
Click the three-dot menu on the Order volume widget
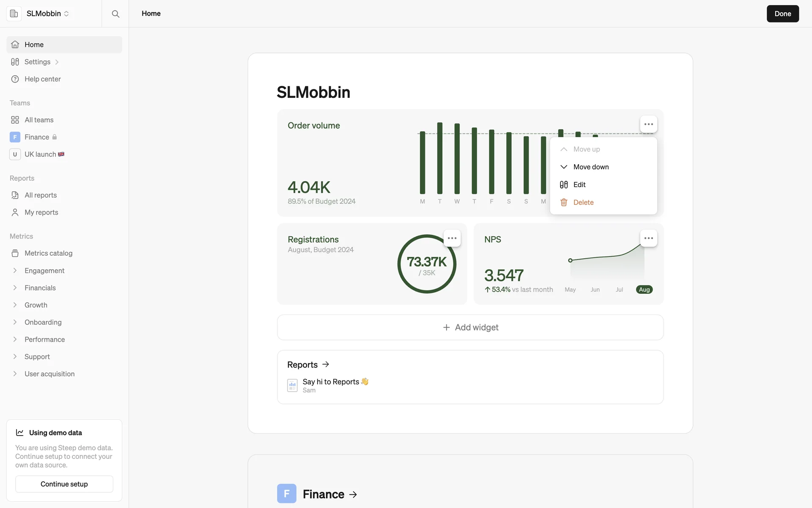click(x=648, y=124)
